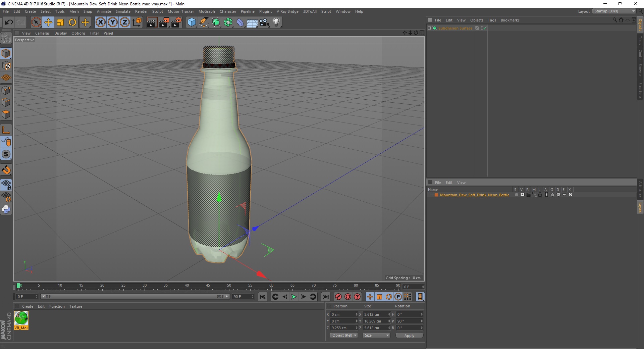This screenshot has height=349, width=644.
Task: Open the viewport Display menu
Action: point(60,33)
